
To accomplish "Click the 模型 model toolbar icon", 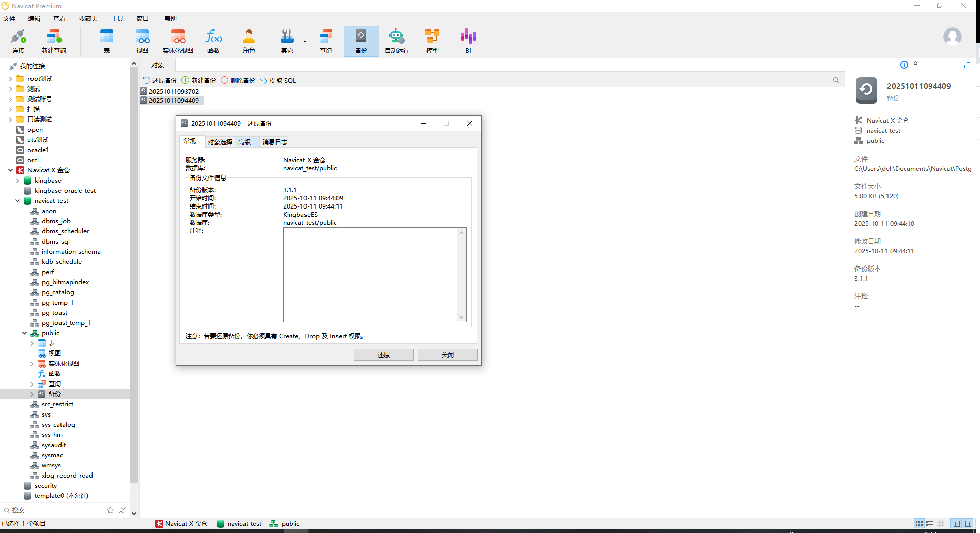I will pyautogui.click(x=433, y=41).
